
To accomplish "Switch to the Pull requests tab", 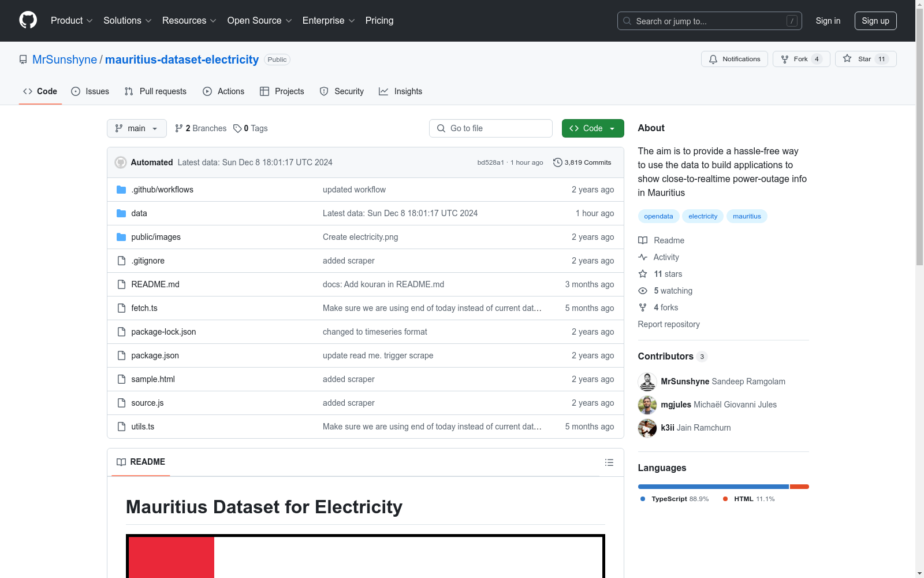I will pos(155,91).
